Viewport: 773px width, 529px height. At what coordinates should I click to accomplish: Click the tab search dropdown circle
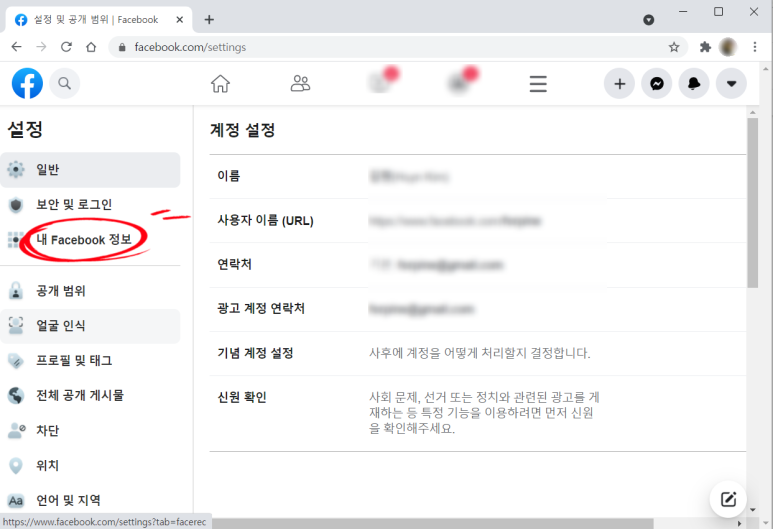click(649, 20)
